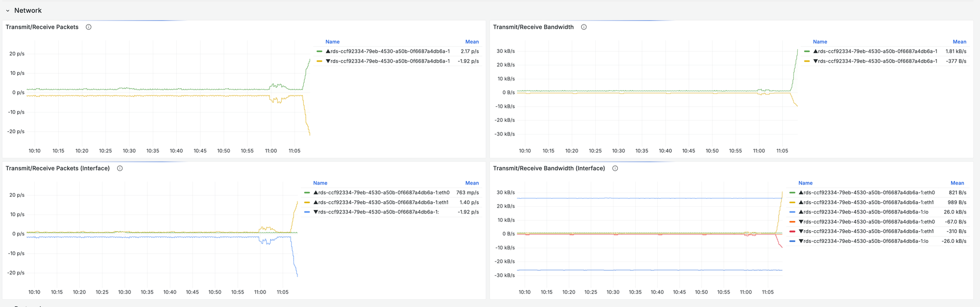Open info icon for Transmit/Receive Bandwidth (Interface)
The height and width of the screenshot is (307, 980).
615,168
